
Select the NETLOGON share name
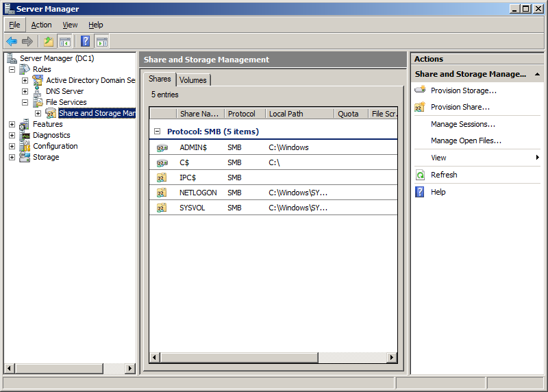[198, 193]
